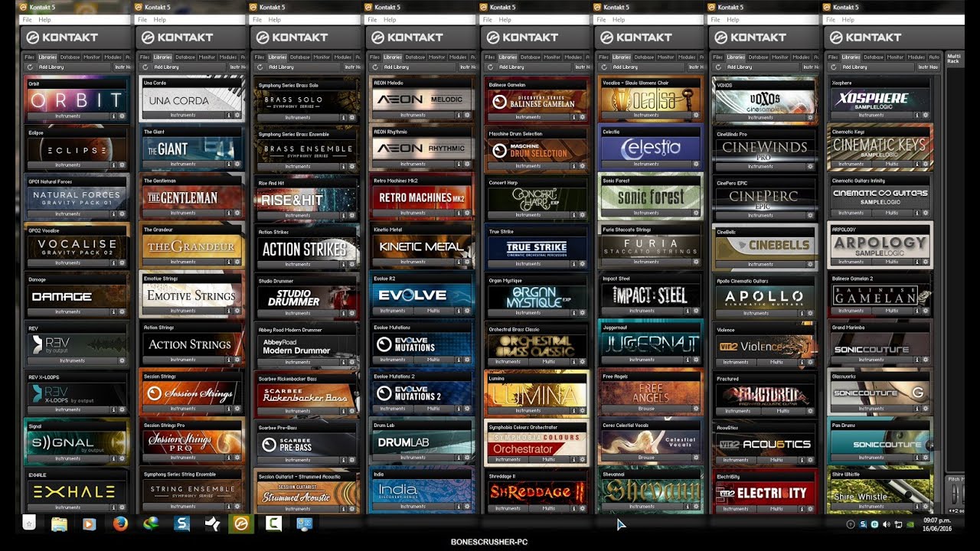980x551 pixels.
Task: Expand Instruments for The Gentleman library
Action: pos(182,213)
